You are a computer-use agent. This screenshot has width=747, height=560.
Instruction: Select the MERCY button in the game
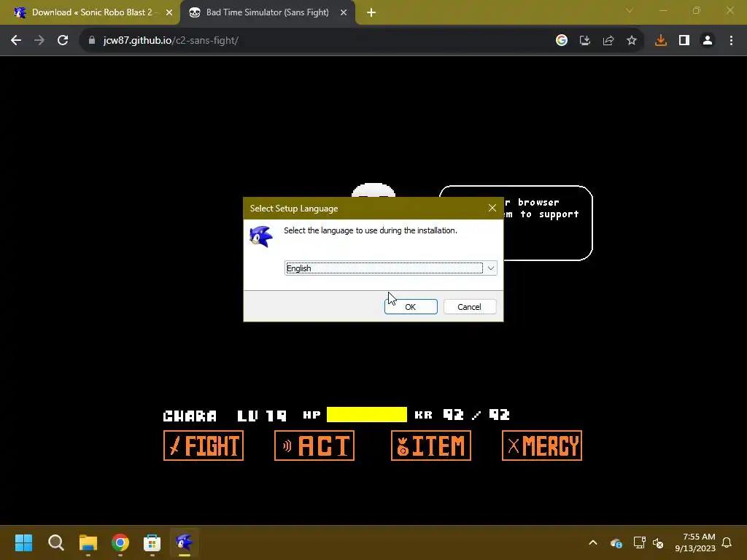tap(542, 446)
